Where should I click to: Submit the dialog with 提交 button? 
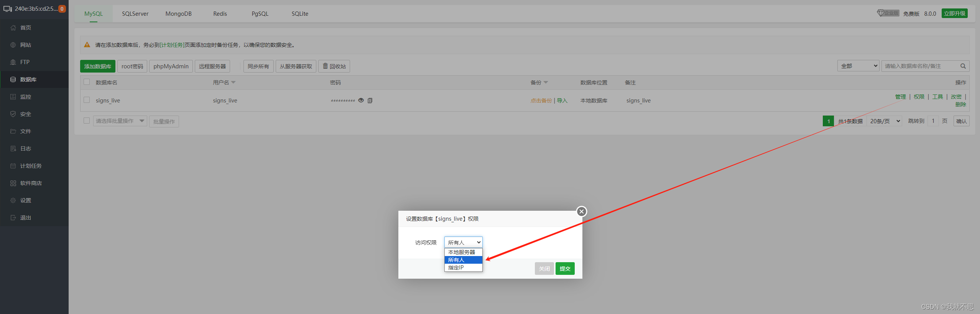(x=565, y=268)
